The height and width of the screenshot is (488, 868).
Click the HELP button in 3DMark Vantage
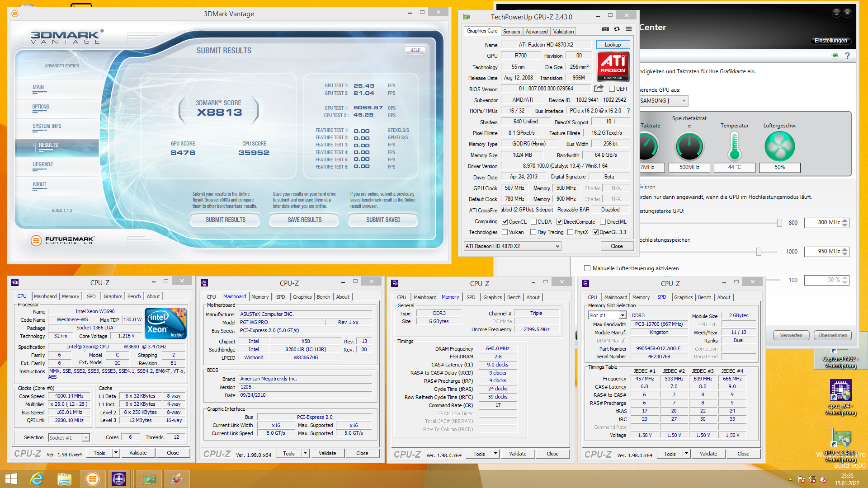tap(415, 51)
